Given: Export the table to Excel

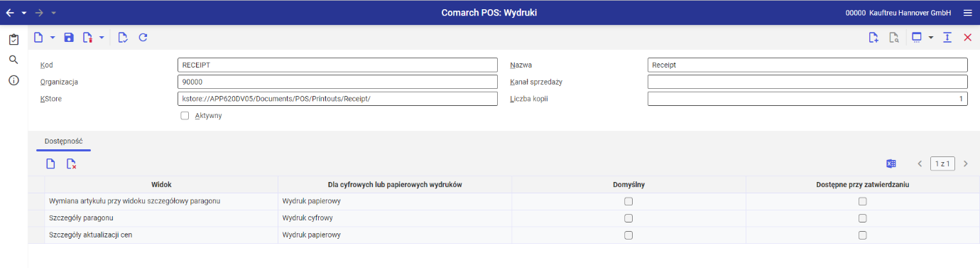Looking at the screenshot, I should tap(891, 164).
